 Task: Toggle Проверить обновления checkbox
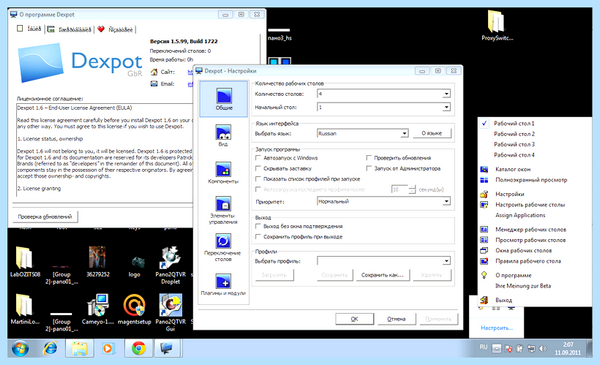tap(399, 158)
